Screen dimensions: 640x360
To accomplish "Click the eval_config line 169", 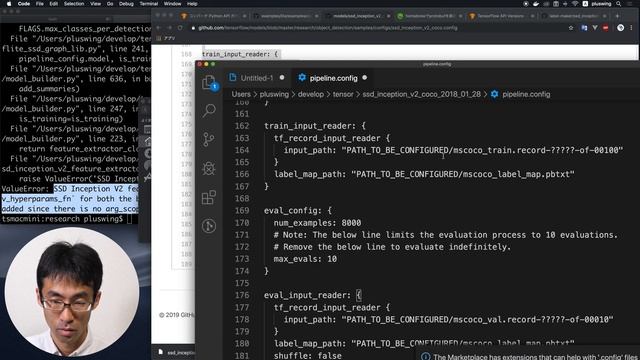I will [x=298, y=211].
